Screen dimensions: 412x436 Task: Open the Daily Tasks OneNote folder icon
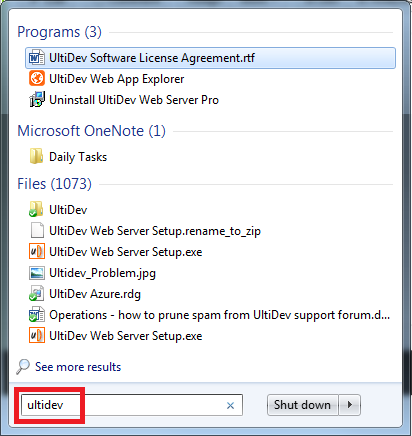tap(36, 157)
